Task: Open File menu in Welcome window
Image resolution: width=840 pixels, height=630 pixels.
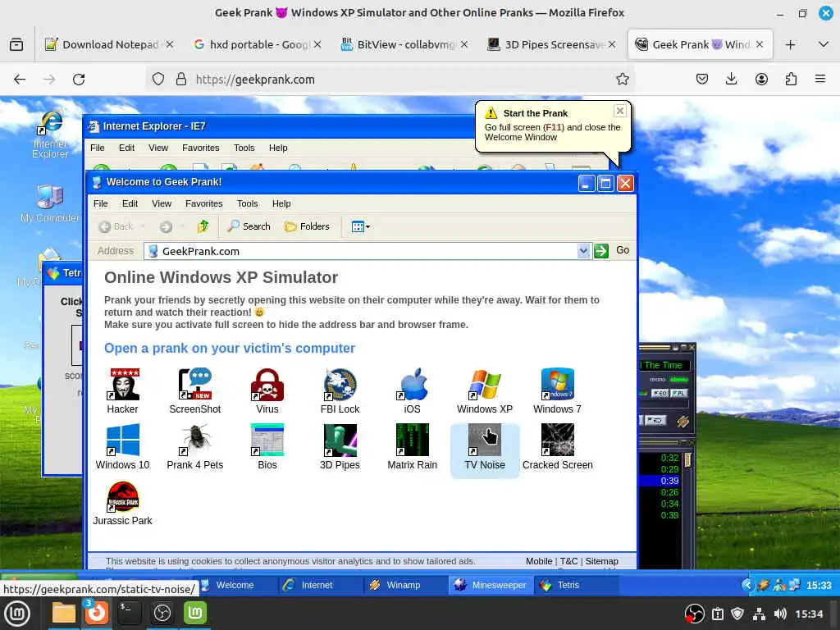Action: 101,203
